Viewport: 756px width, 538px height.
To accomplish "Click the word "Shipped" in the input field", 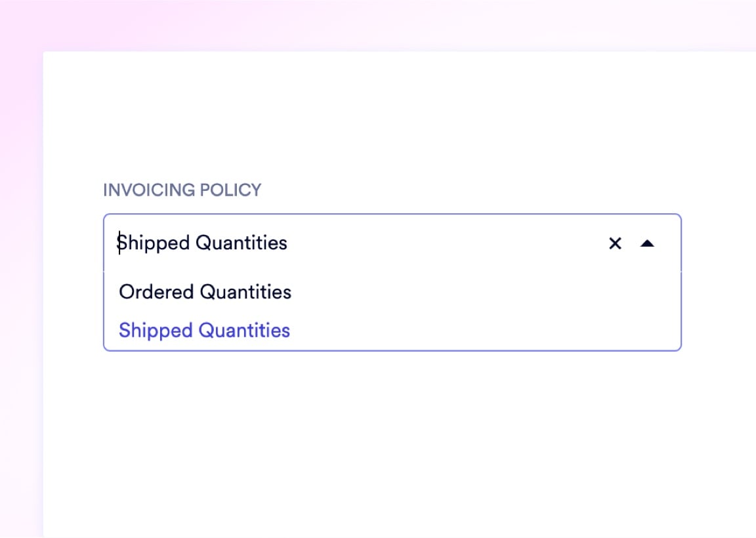I will pos(154,243).
